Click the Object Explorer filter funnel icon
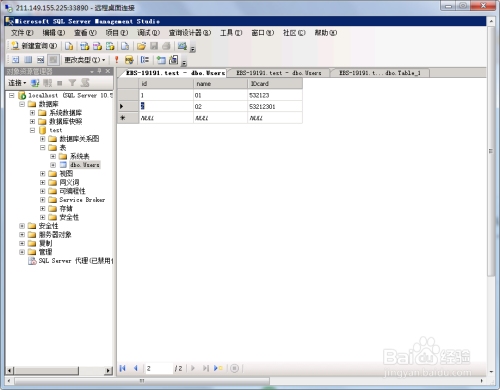Screen dimensions: 500x390 72,83
